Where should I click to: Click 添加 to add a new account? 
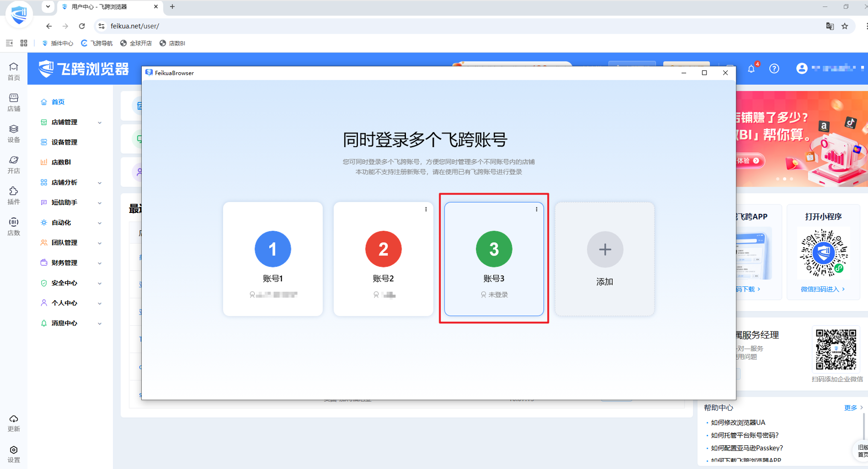(604, 259)
